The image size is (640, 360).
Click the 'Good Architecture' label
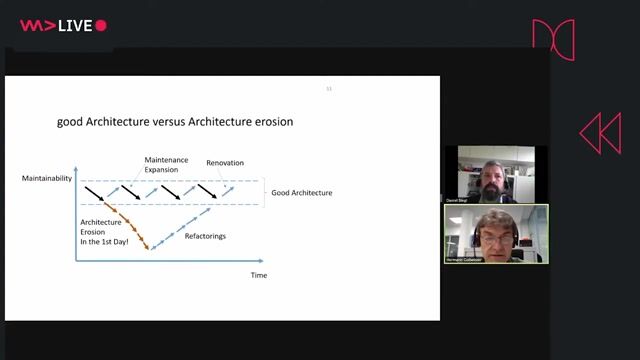click(302, 193)
